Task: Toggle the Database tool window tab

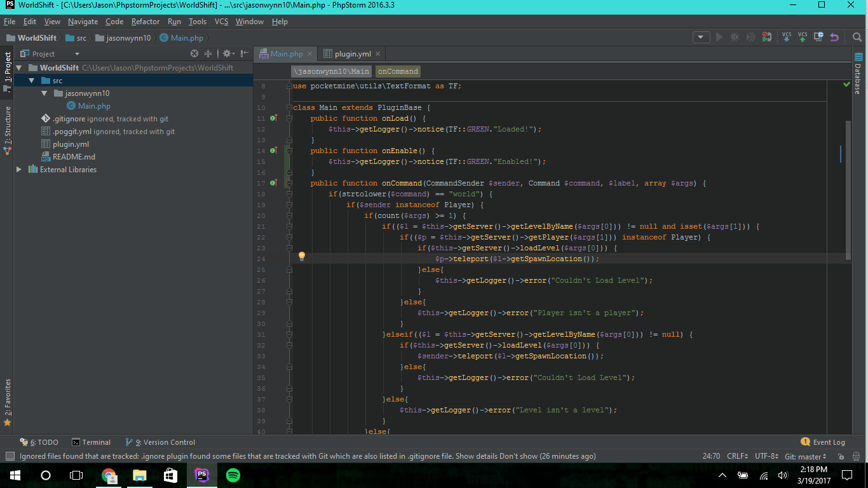Action: (x=857, y=73)
